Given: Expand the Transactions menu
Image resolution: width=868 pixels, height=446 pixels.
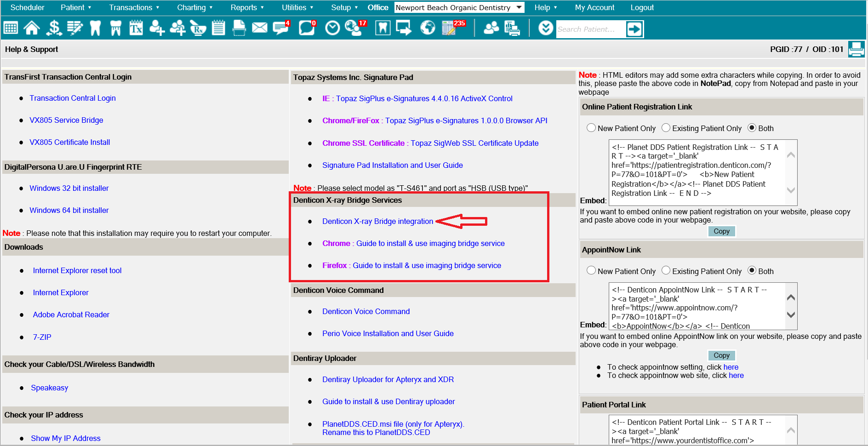Looking at the screenshot, I should [x=134, y=7].
